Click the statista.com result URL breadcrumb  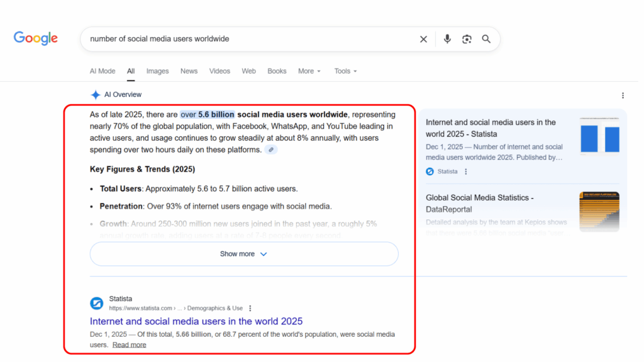pos(176,308)
